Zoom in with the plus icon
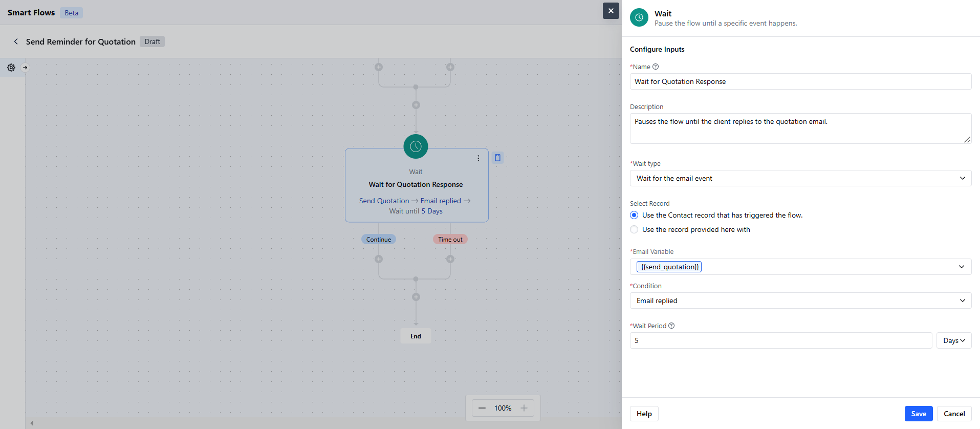This screenshot has width=980, height=429. (x=524, y=408)
